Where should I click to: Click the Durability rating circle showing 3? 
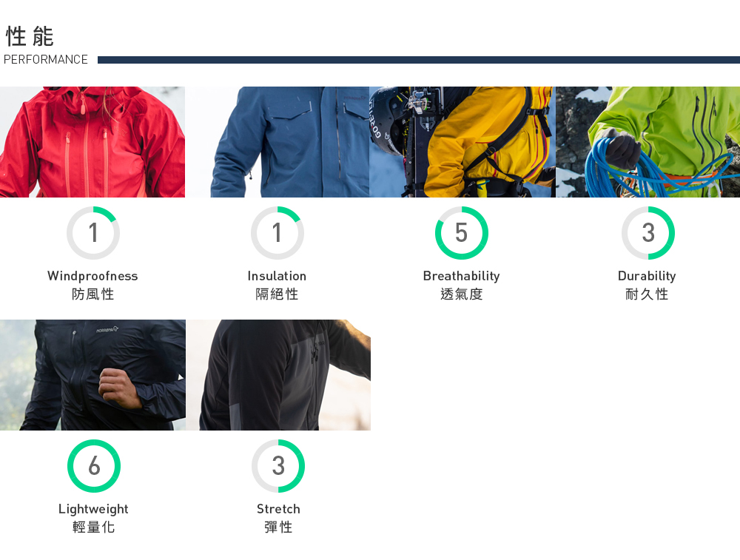[648, 232]
